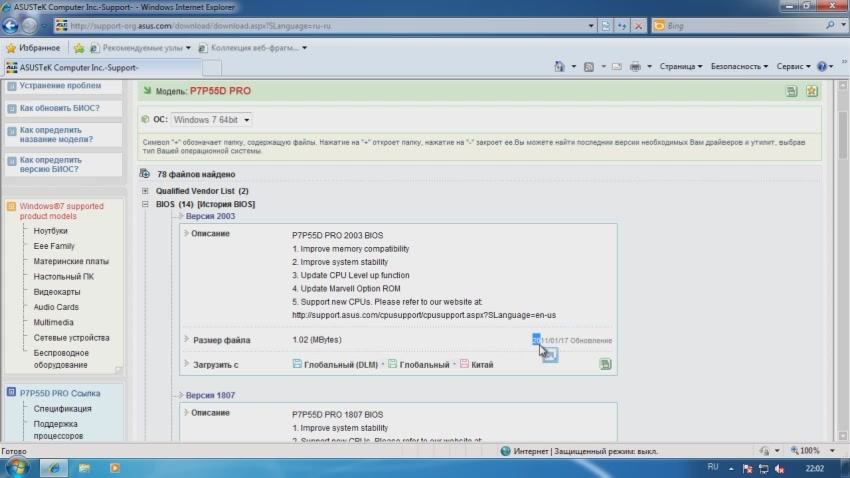
Task: Open the Print button dropdown arrow
Action: (649, 67)
